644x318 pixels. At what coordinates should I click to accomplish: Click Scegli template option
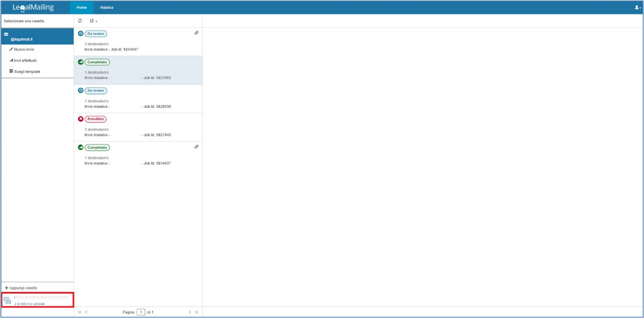pyautogui.click(x=27, y=71)
